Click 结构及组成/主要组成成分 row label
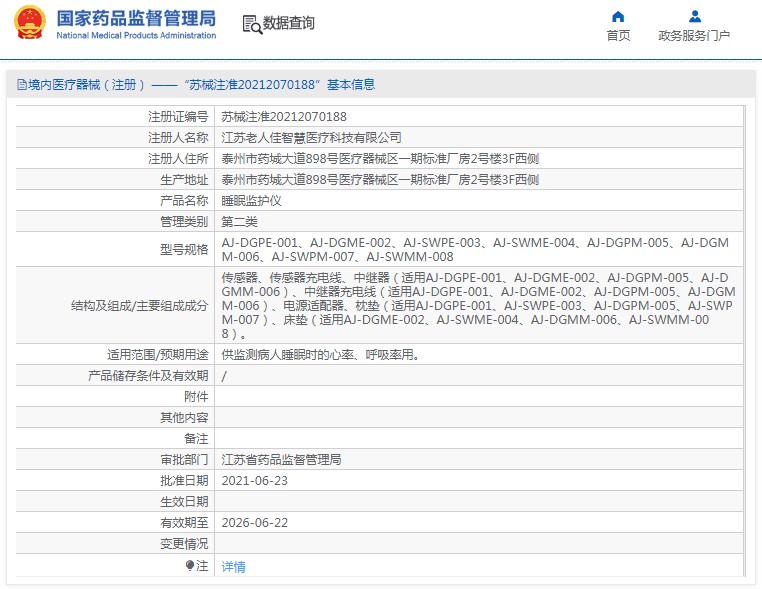762x589 pixels. coord(139,306)
